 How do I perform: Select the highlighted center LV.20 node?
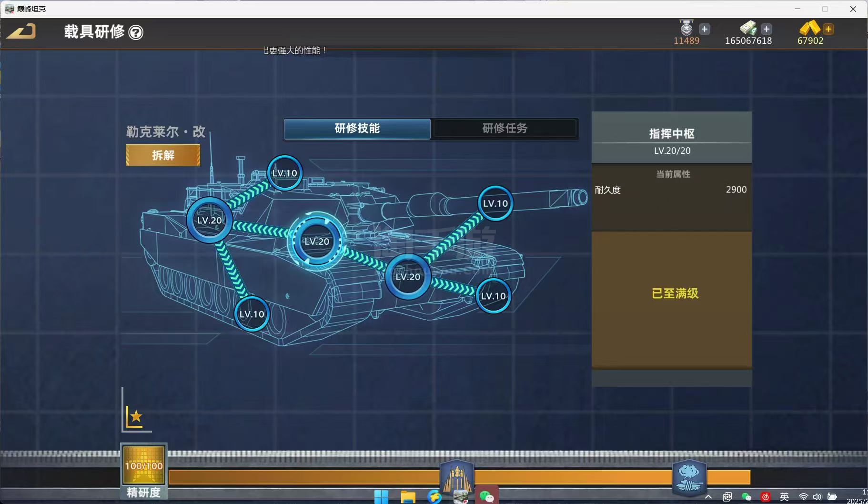316,242
